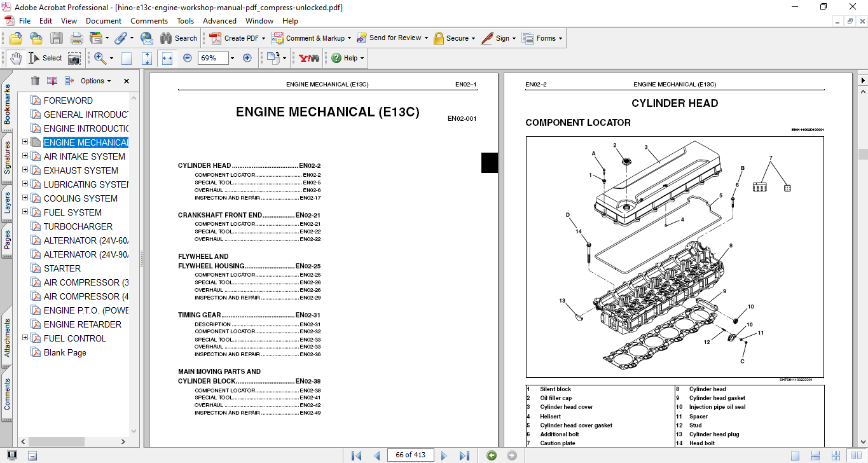868x463 pixels.
Task: Click the Save floppy disk icon
Action: coord(57,38)
